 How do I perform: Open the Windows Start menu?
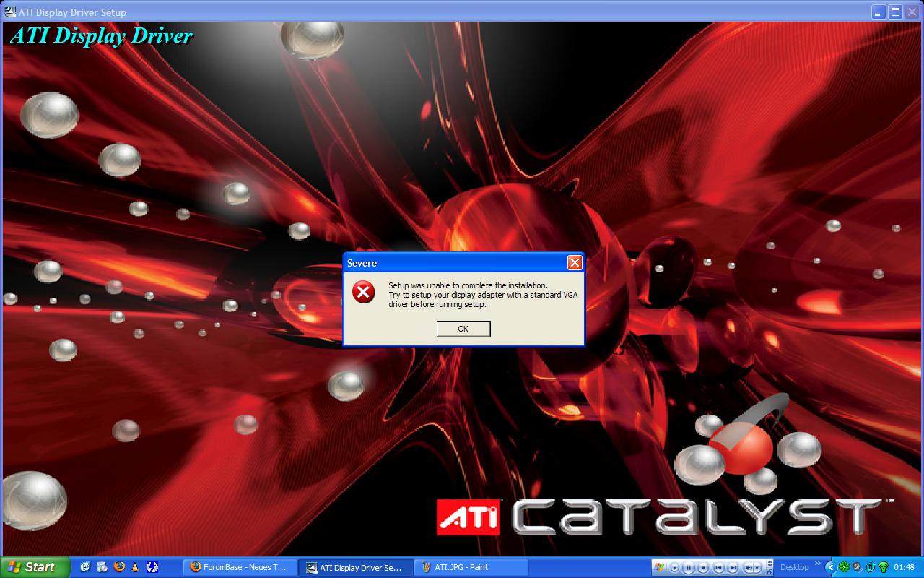click(35, 567)
